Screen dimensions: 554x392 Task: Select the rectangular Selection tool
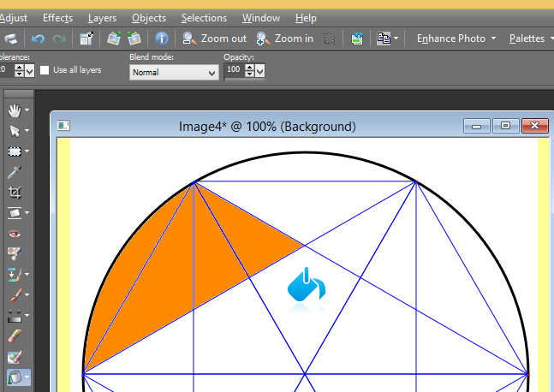coord(15,151)
